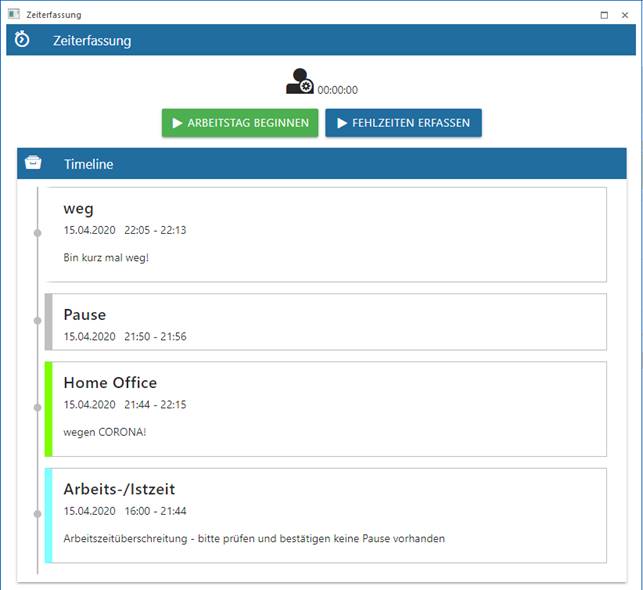The height and width of the screenshot is (590, 643).
Task: Click timeline dot beside Home Office entry
Action: tap(38, 408)
